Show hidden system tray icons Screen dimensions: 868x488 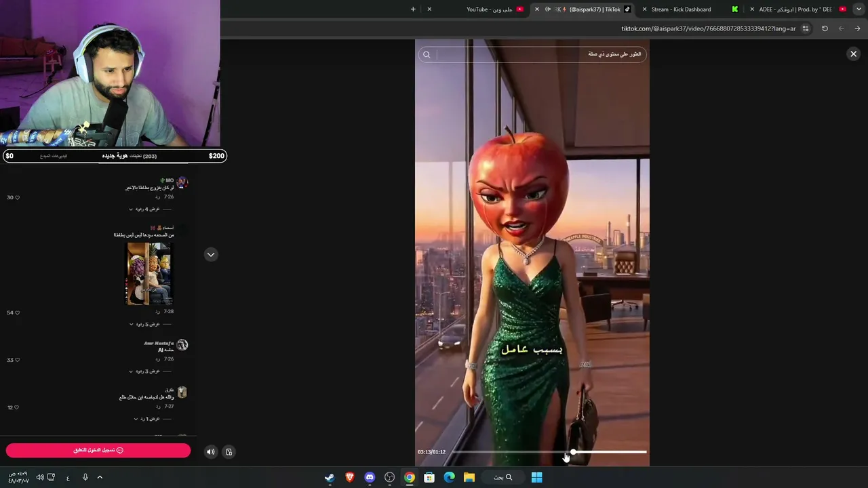coord(100,477)
